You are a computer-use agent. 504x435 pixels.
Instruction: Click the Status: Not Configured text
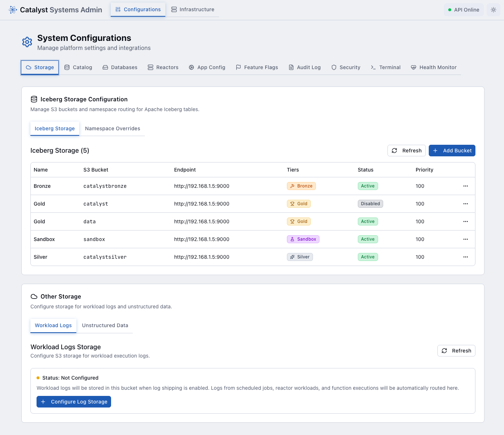tap(70, 378)
